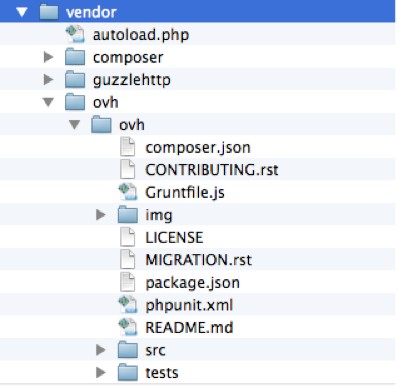Image resolution: width=397 pixels, height=387 pixels.
Task: Click the CONTRIBUTING.rst document icon
Action: (127, 170)
